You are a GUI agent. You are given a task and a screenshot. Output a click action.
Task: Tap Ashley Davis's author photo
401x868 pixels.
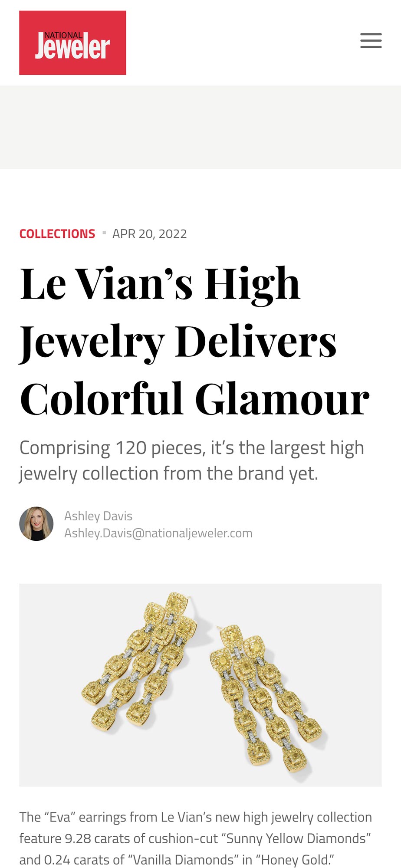[36, 524]
